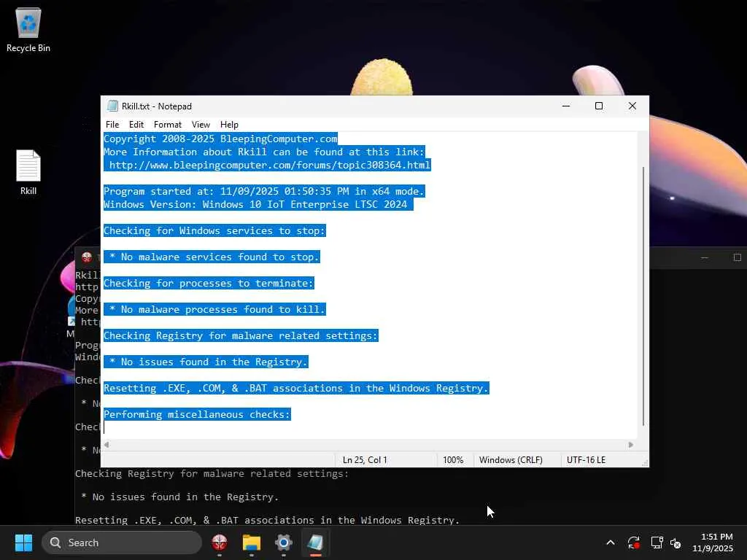Screen dimensions: 747x560
Task: Open the Edit menu in Notepad
Action: [136, 124]
